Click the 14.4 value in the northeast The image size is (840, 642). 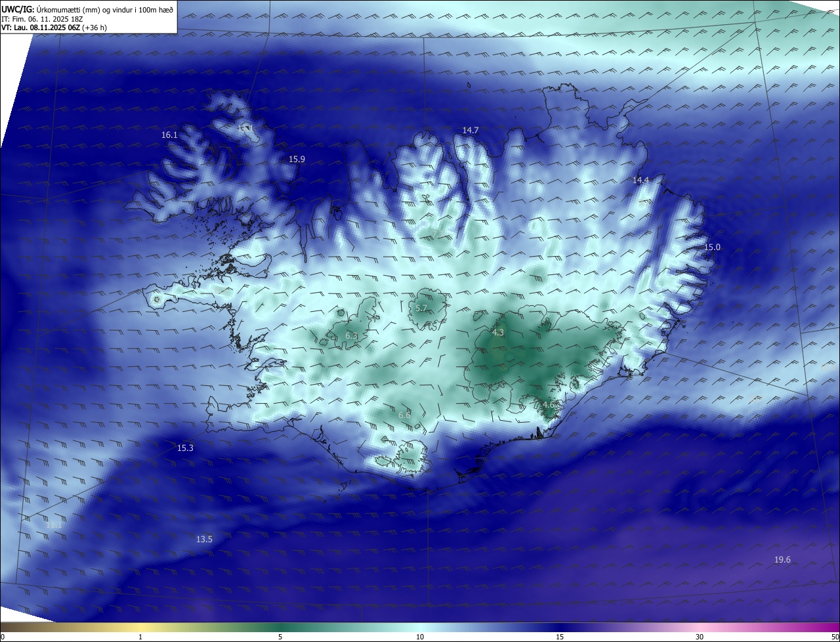click(x=640, y=180)
